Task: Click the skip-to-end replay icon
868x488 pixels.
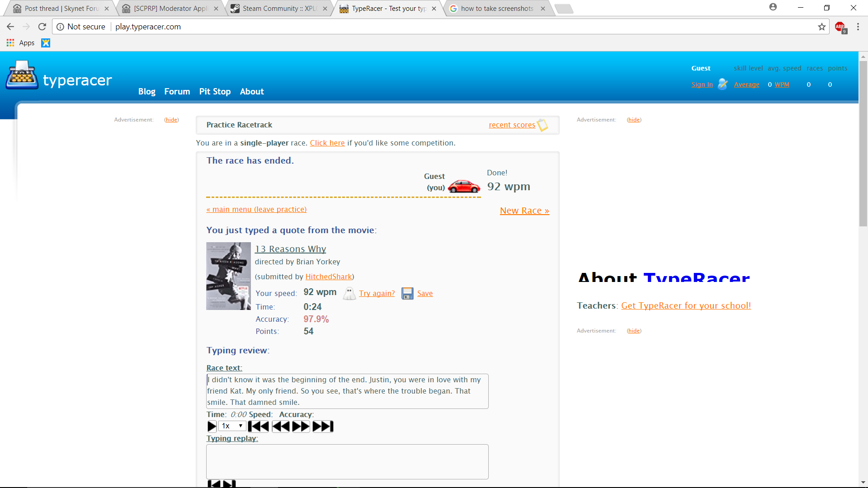Action: [x=323, y=427]
